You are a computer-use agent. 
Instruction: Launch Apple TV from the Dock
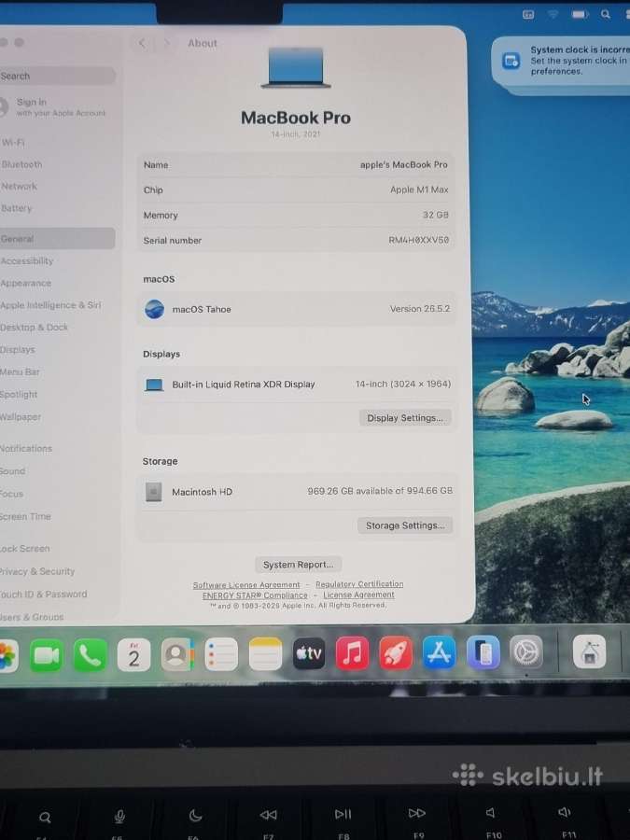coord(309,653)
